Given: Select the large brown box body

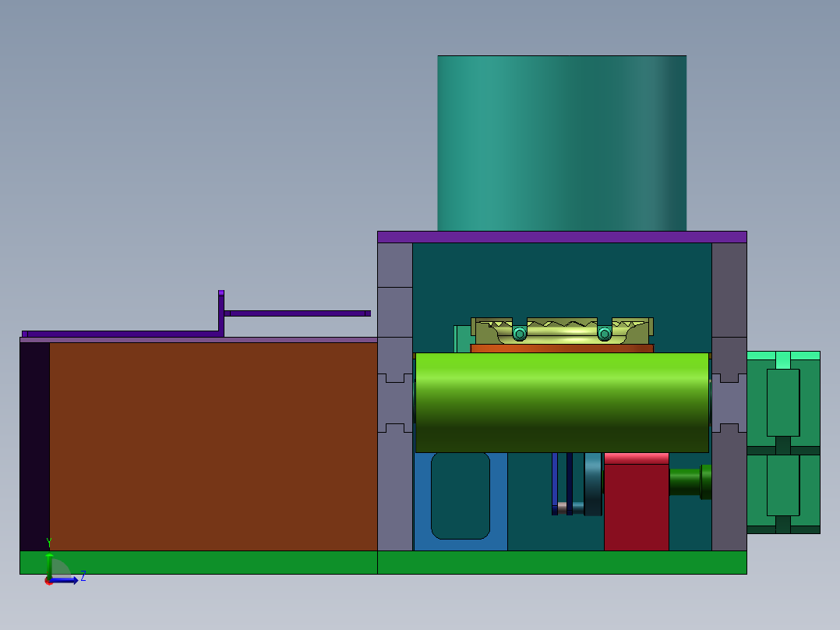Looking at the screenshot, I should coord(214,446).
